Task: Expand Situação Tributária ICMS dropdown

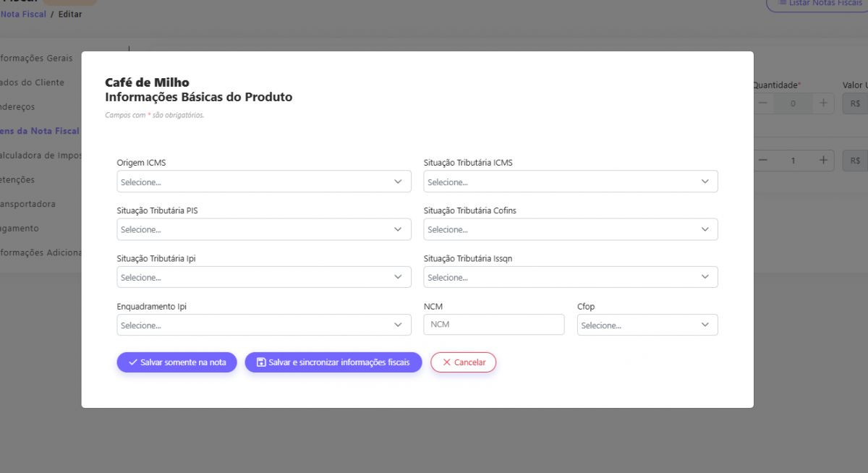Action: coord(570,182)
